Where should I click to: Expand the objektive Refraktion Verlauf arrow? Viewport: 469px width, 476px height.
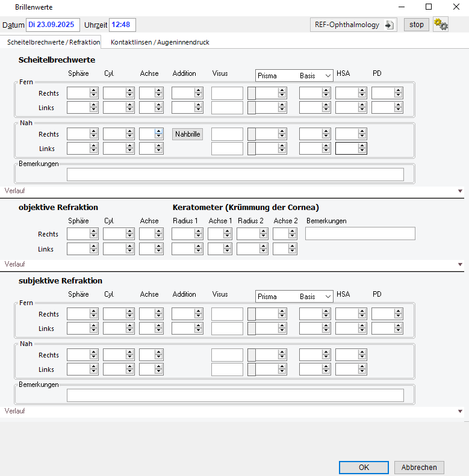pos(460,264)
